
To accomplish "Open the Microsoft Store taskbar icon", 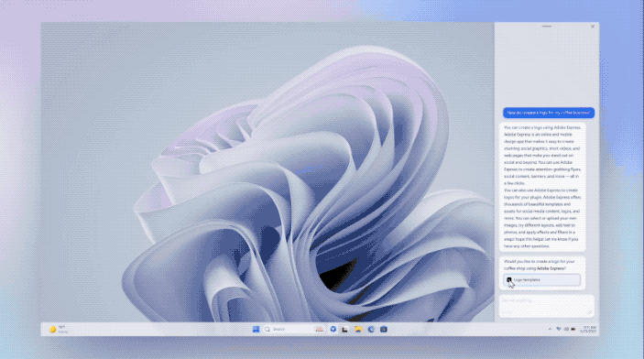I will point(384,329).
